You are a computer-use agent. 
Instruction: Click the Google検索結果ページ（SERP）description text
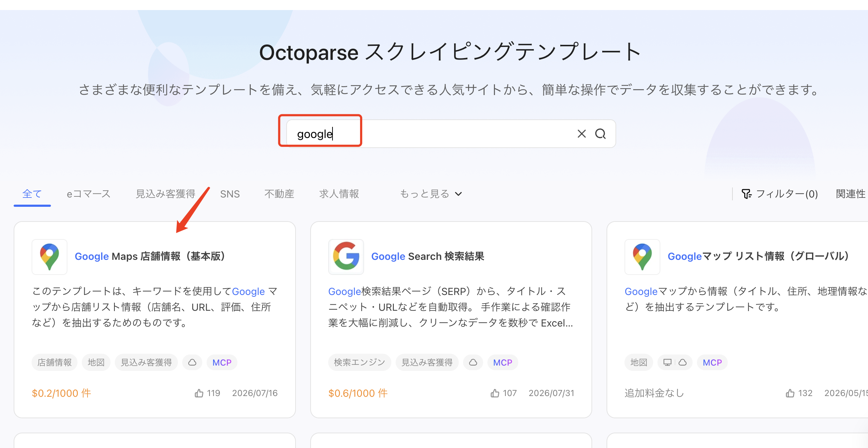451,307
